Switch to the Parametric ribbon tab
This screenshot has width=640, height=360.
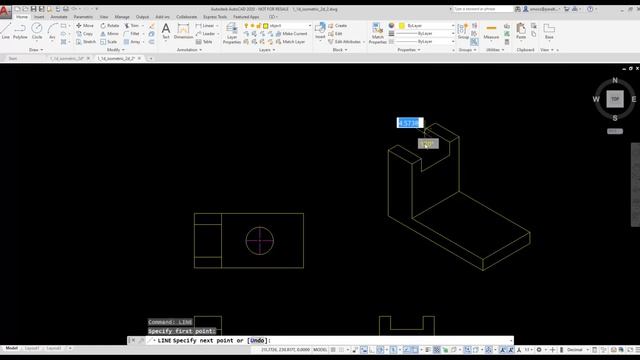(83, 17)
